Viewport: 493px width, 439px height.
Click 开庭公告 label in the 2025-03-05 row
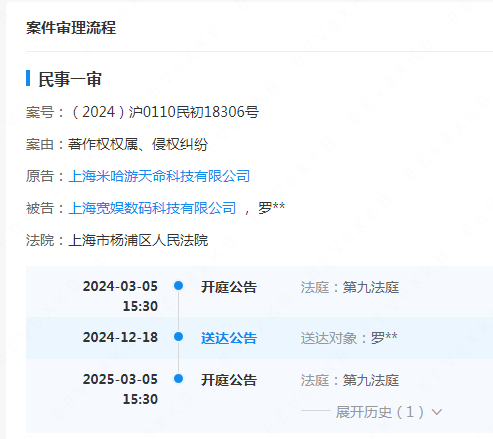click(229, 380)
